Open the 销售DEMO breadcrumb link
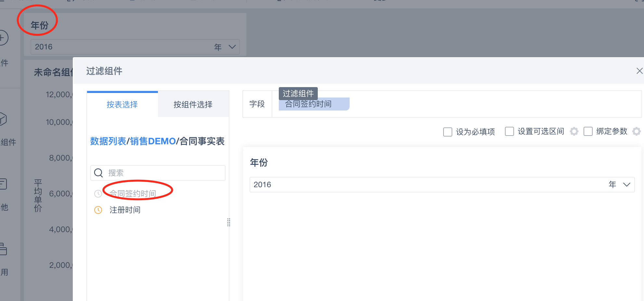This screenshot has width=644, height=301. click(153, 141)
